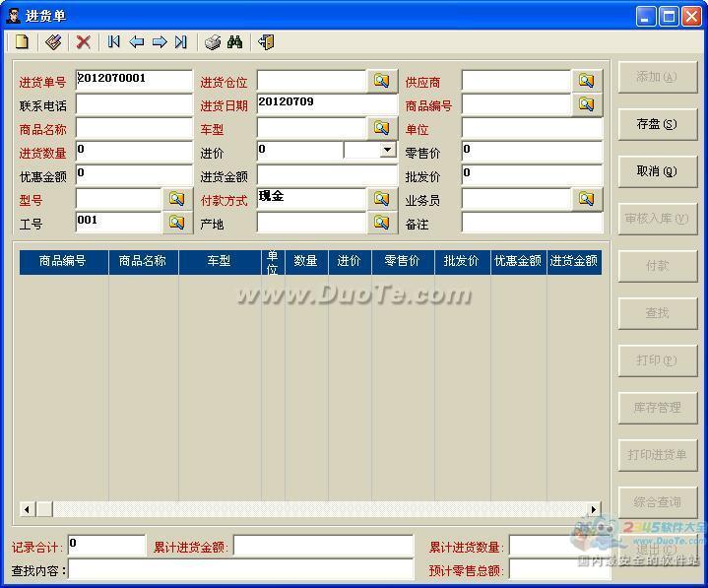Viewport: 708px width, 588px height.
Task: Click the binoculars search toolbar icon
Action: pyautogui.click(x=234, y=42)
